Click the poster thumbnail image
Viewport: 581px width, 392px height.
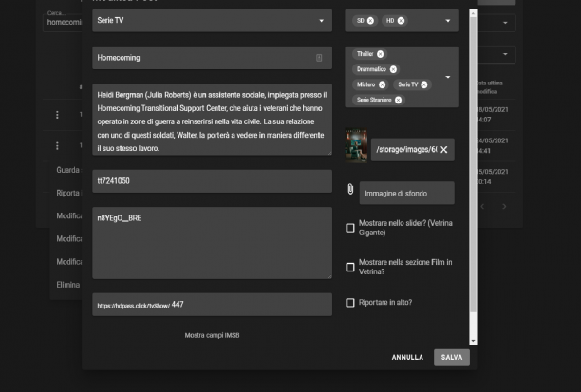[x=356, y=145]
